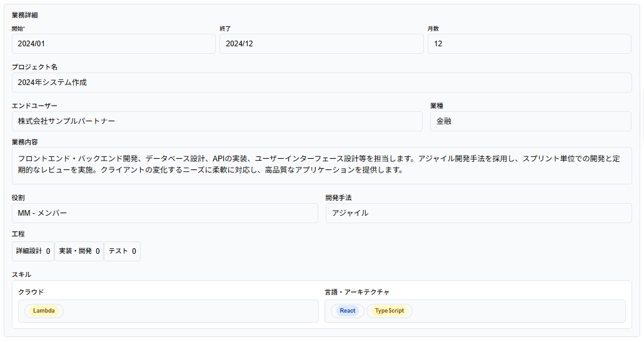
Task: Click the 役割 field showing MM - メンバー
Action: pos(164,213)
